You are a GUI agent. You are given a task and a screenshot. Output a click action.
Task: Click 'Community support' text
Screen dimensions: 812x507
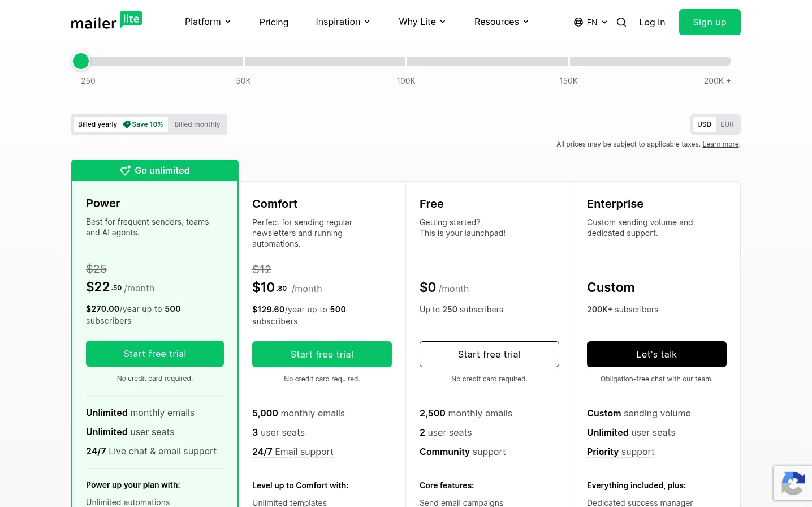(463, 452)
